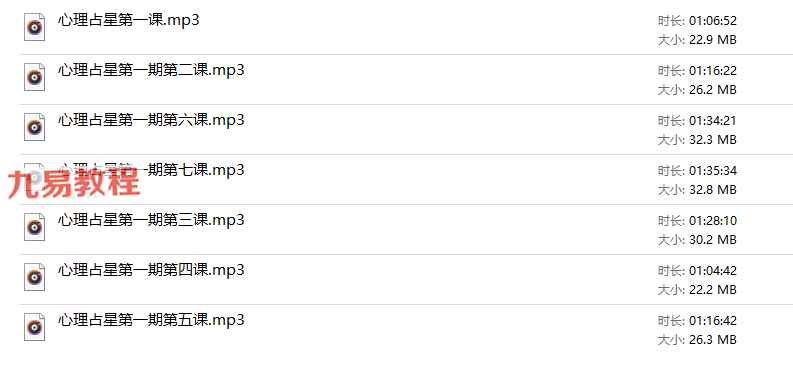This screenshot has height=365, width=793.
Task: Open 心理占星第一期第三课.mp3
Action: point(151,220)
